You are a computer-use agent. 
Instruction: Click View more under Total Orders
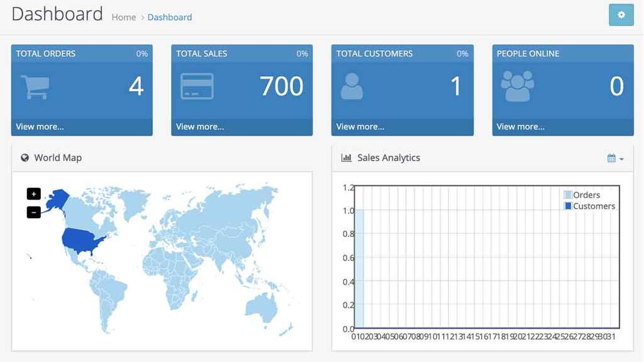[x=40, y=126]
